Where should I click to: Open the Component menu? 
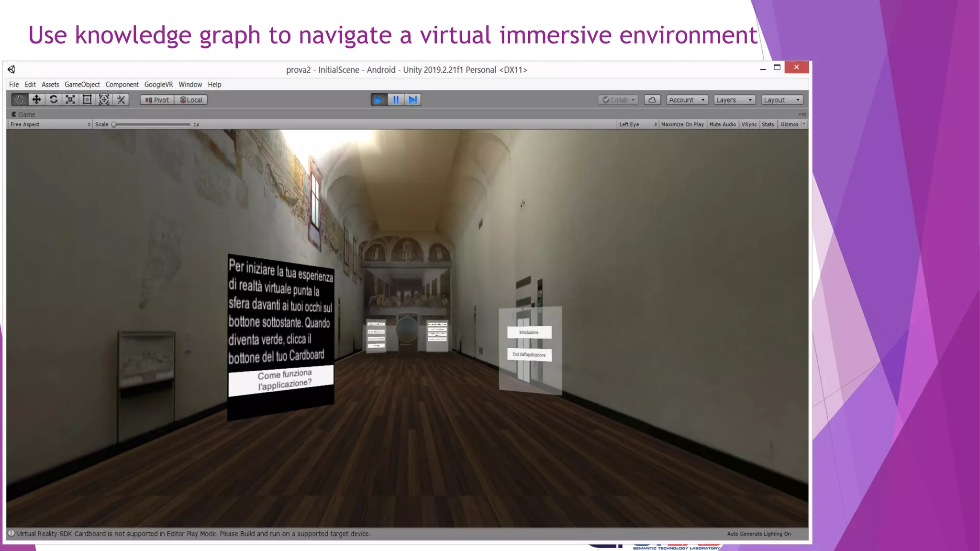(x=122, y=85)
